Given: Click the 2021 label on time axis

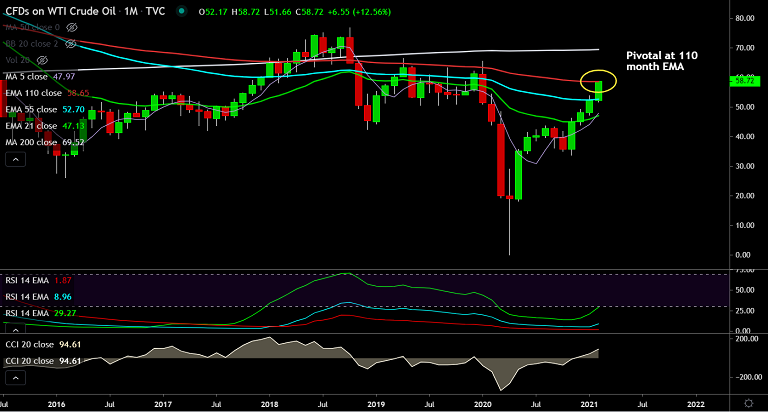Looking at the screenshot, I should click(589, 405).
